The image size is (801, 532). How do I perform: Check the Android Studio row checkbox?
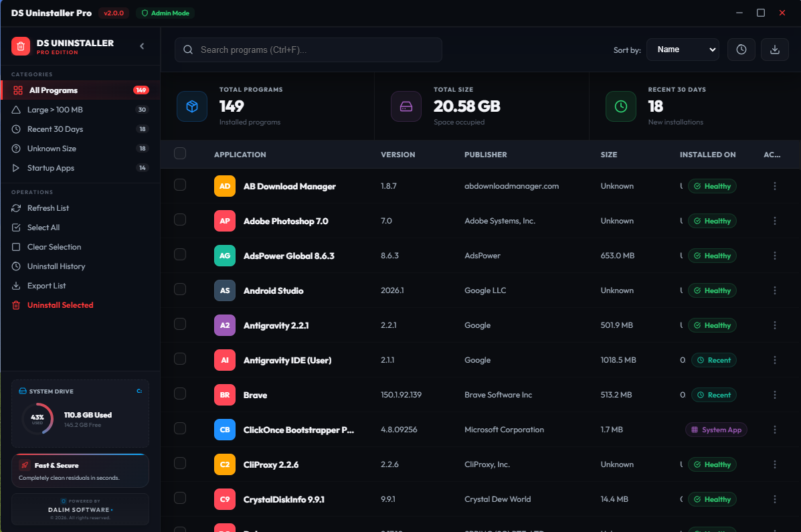(x=180, y=289)
